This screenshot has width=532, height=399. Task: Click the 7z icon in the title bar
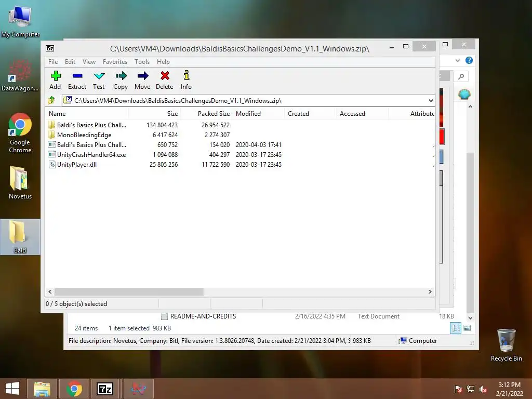(x=50, y=48)
